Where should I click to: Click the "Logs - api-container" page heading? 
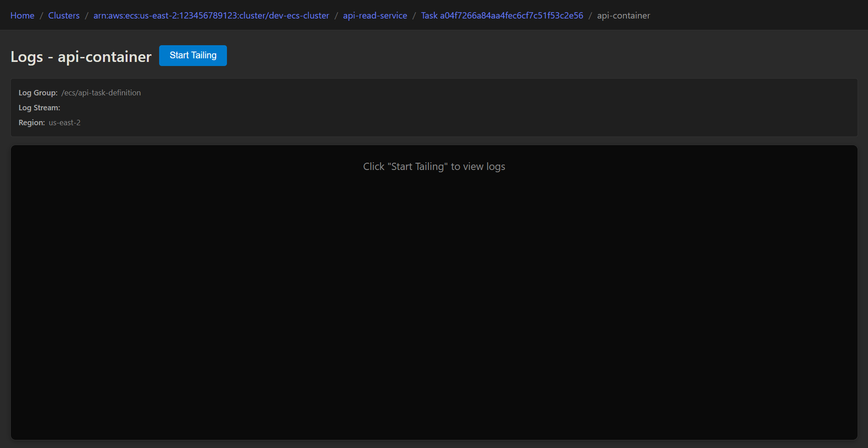81,57
